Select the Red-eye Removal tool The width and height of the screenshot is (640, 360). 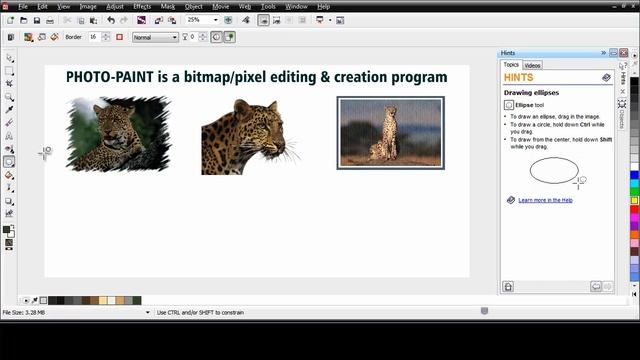pyautogui.click(x=9, y=149)
